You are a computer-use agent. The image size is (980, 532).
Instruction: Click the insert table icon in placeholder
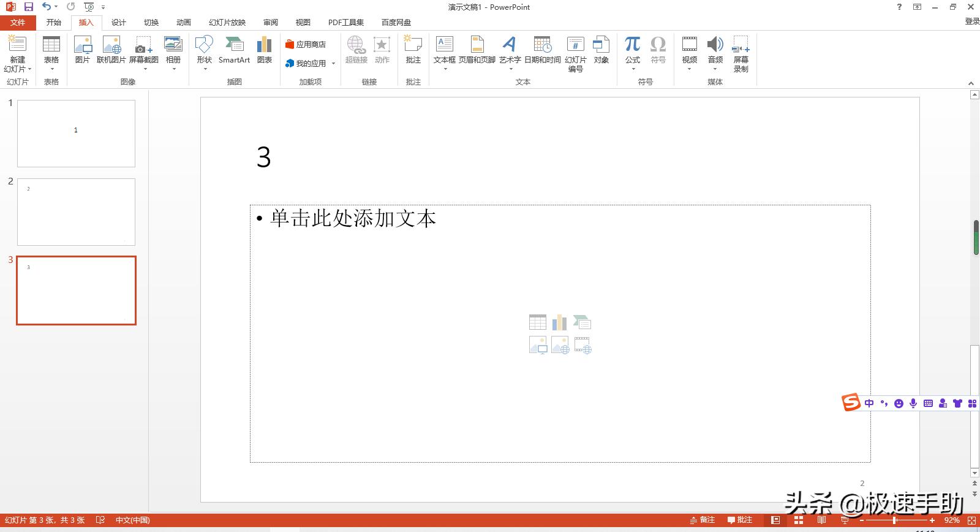[x=538, y=322]
